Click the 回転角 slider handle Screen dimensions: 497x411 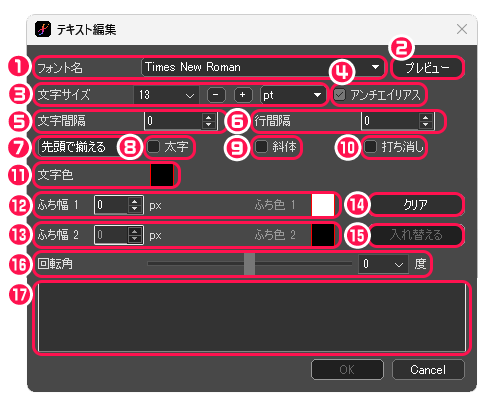coord(249,264)
